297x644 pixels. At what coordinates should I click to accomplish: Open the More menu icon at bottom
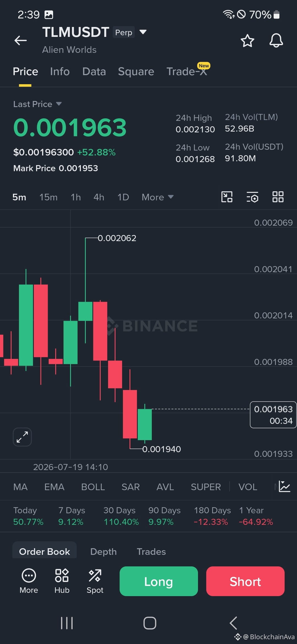click(x=29, y=581)
